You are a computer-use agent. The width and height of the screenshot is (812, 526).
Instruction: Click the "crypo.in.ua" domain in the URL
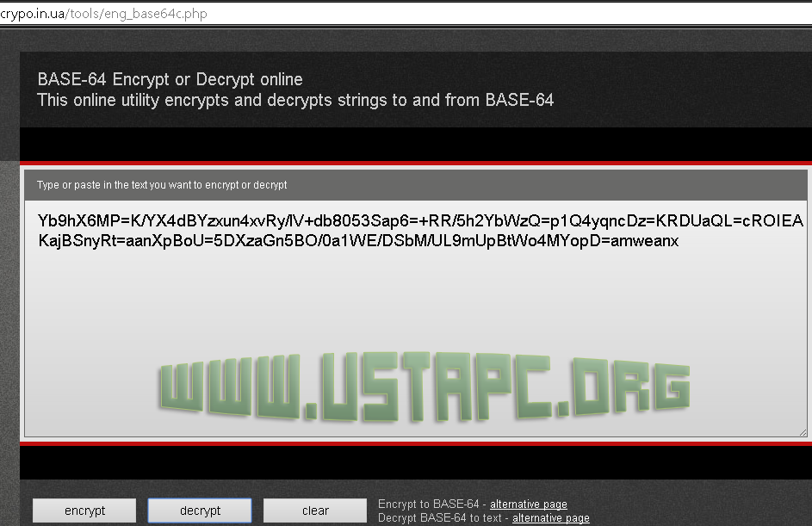32,14
